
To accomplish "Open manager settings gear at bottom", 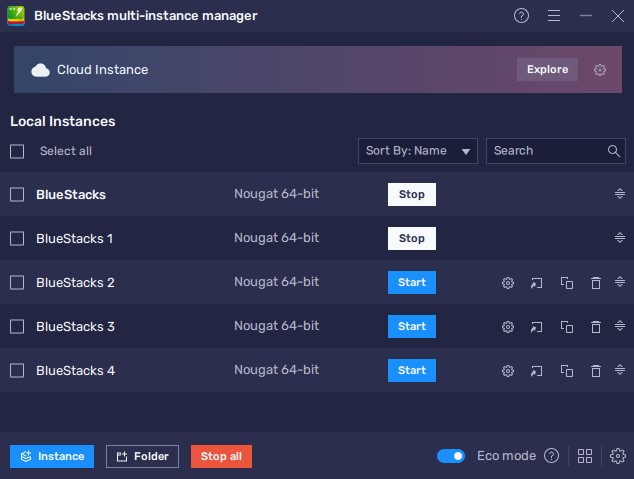I will [618, 456].
